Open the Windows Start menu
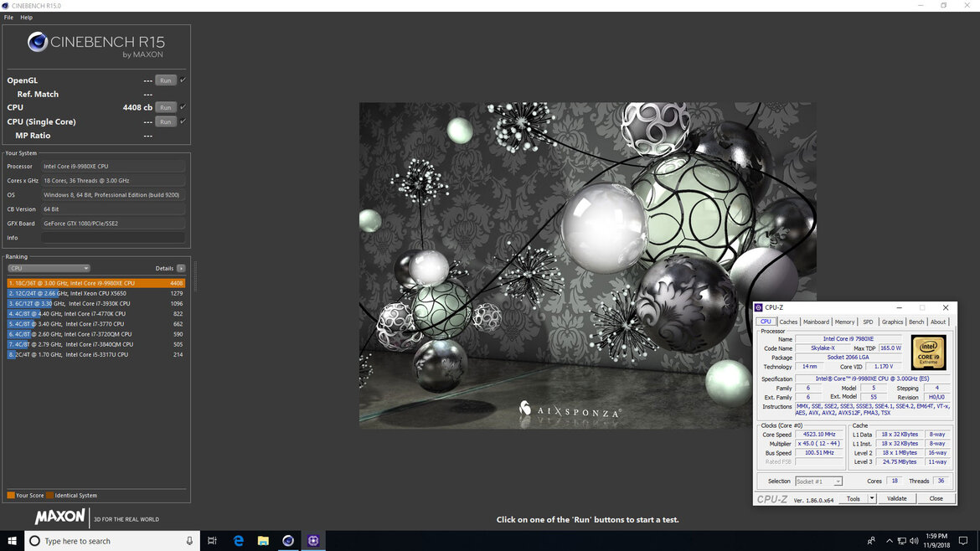980x551 pixels. coord(12,541)
